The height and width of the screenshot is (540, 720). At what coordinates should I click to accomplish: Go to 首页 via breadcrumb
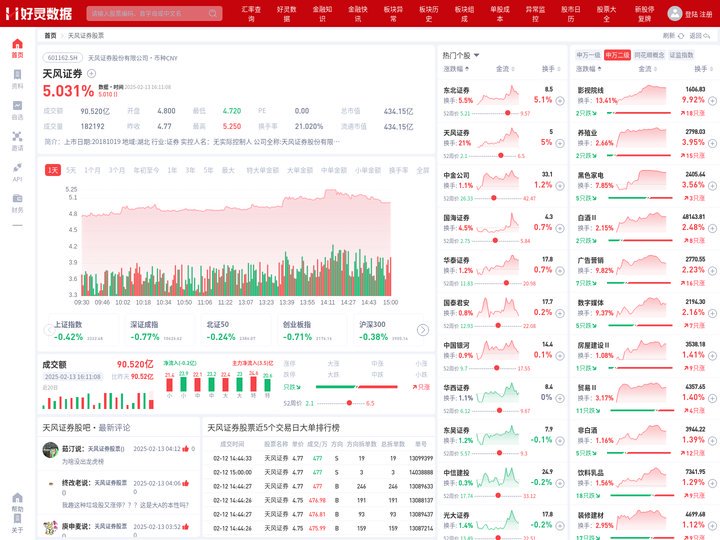pos(50,35)
